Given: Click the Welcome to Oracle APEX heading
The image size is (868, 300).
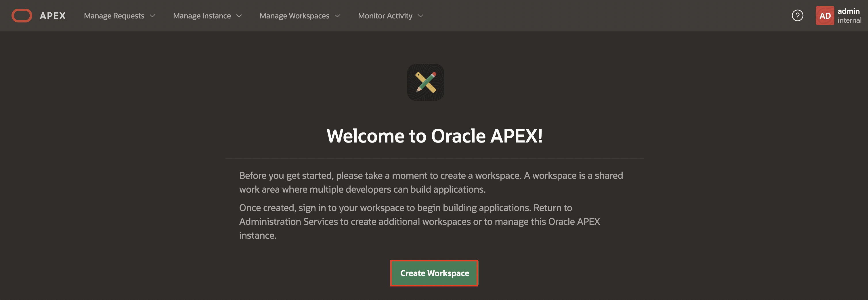Looking at the screenshot, I should click(x=434, y=136).
